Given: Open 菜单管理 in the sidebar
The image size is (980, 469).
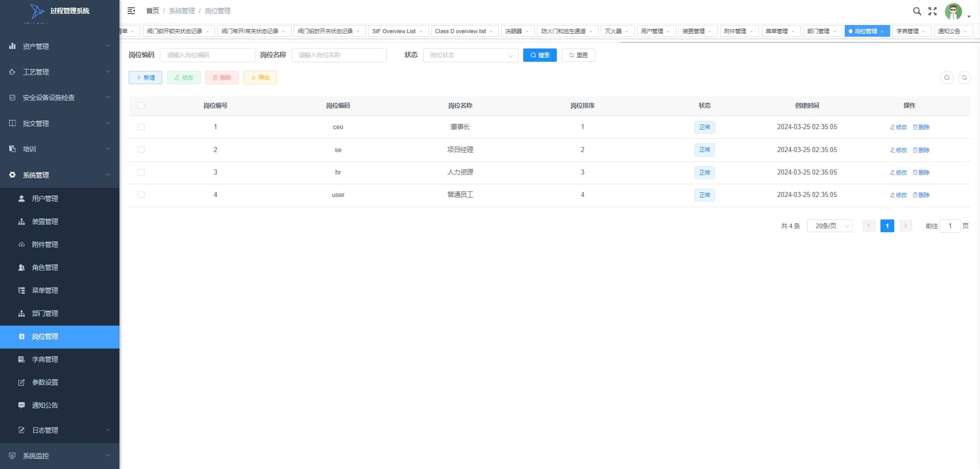Looking at the screenshot, I should (x=60, y=290).
